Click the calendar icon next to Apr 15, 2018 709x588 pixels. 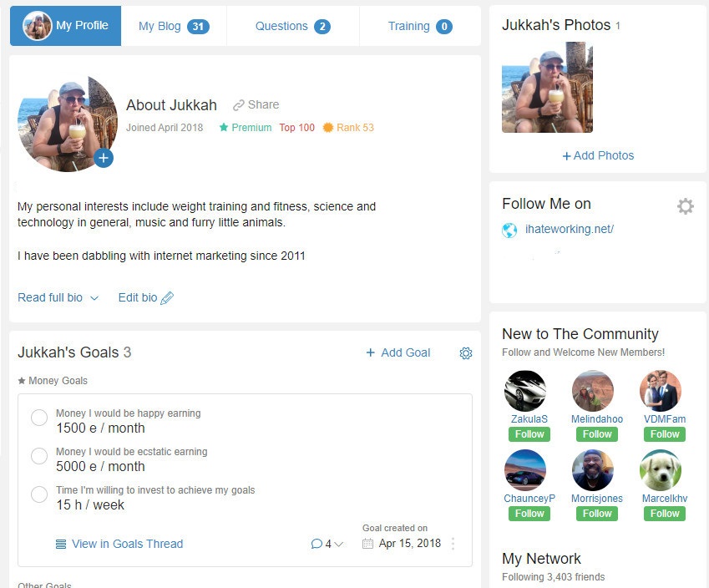tap(367, 544)
